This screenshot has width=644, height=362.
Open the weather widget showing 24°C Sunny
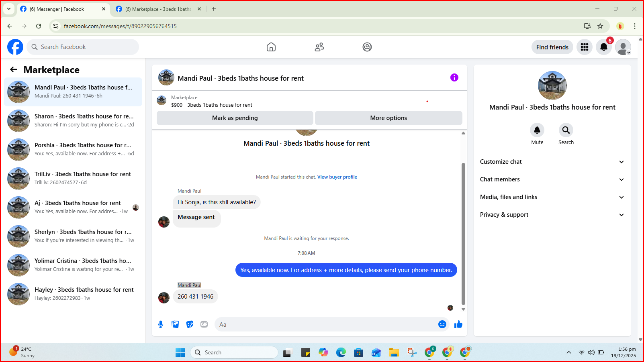pos(22,352)
